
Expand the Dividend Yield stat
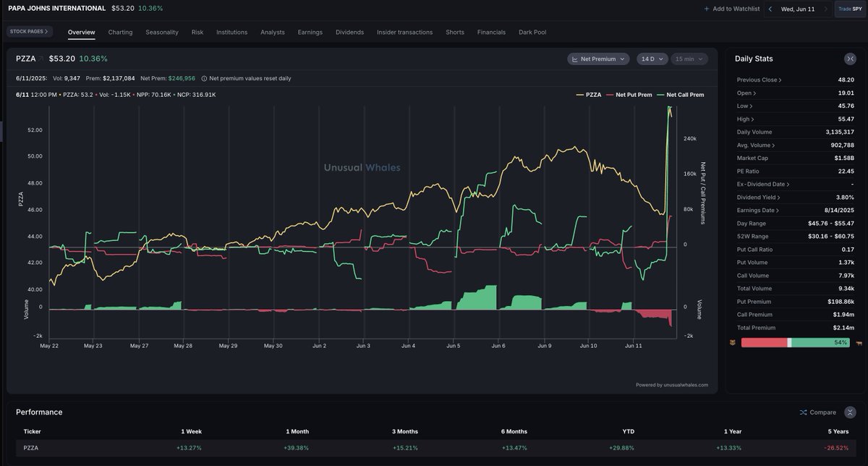759,197
